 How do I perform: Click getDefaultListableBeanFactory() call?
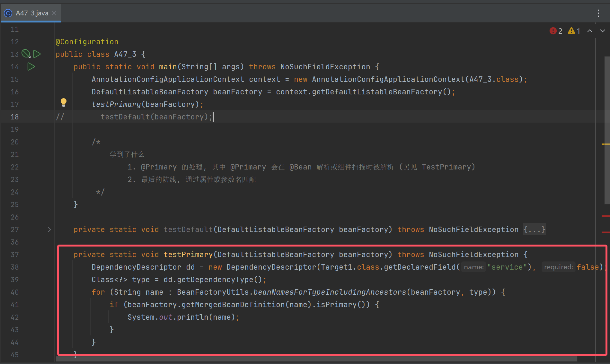382,92
